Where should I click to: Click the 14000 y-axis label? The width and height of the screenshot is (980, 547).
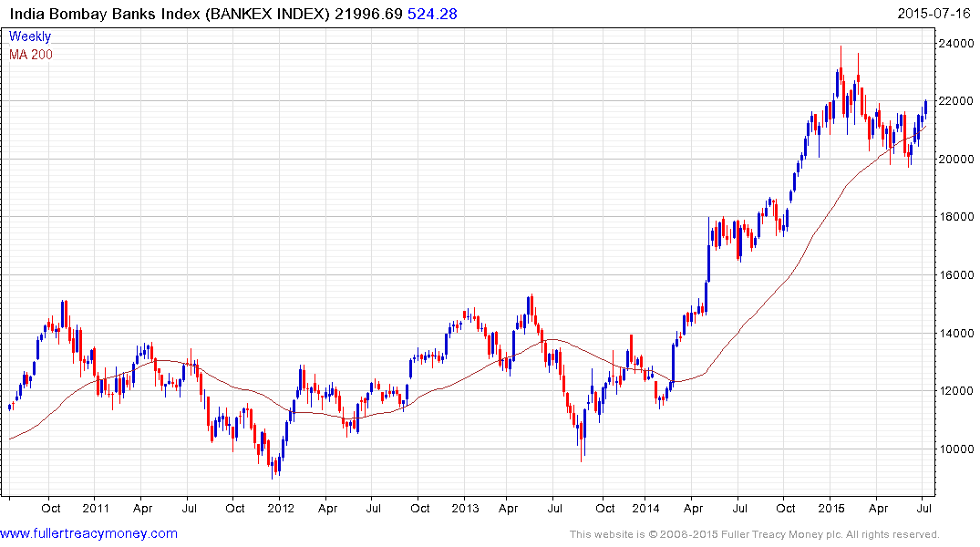(x=955, y=333)
